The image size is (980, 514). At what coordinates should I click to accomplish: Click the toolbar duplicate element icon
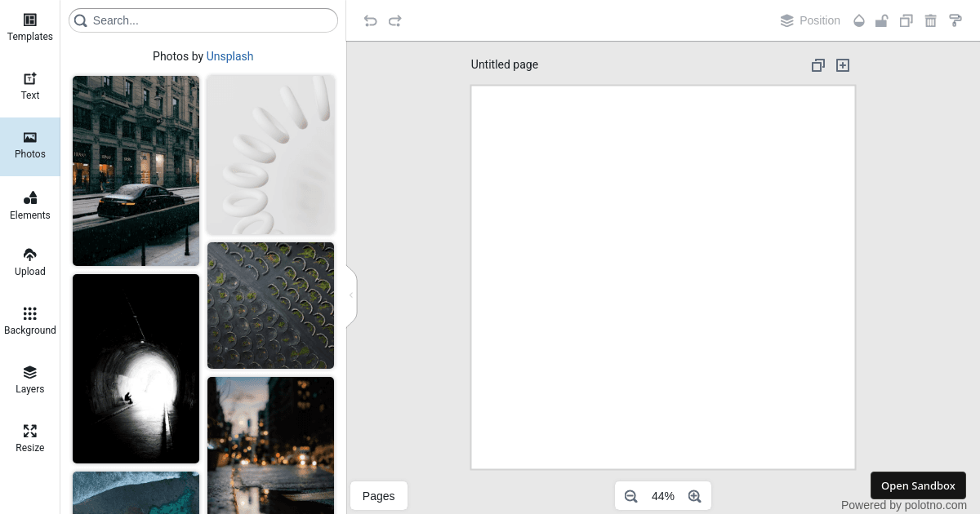coord(906,20)
